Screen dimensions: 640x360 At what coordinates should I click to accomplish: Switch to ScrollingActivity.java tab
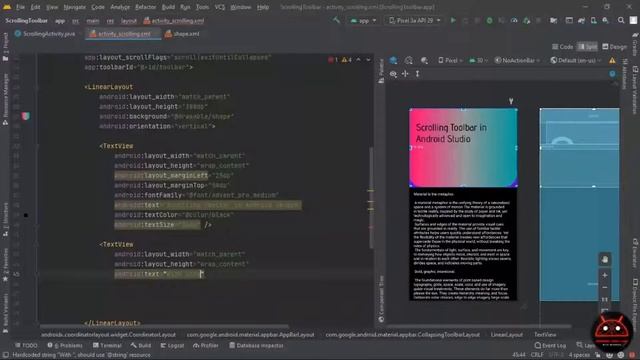45,34
